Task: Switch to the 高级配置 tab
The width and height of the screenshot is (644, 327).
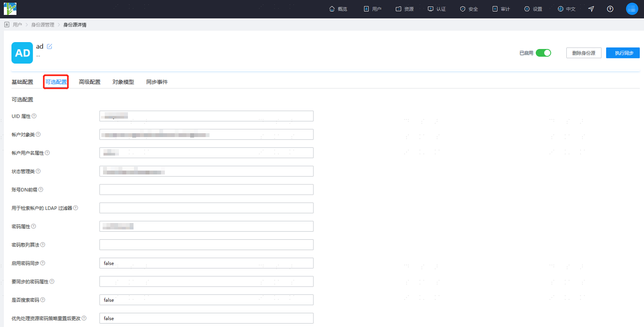Action: tap(89, 82)
